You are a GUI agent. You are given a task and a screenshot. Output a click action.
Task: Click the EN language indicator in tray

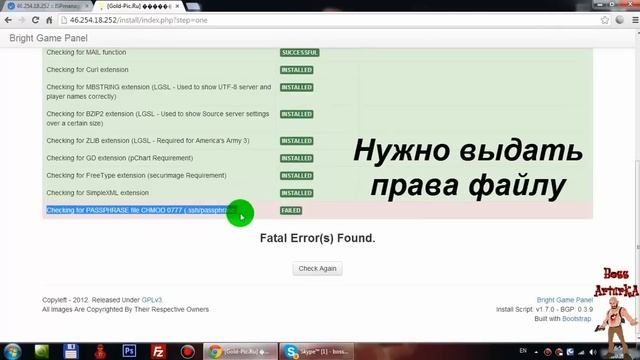pyautogui.click(x=523, y=351)
